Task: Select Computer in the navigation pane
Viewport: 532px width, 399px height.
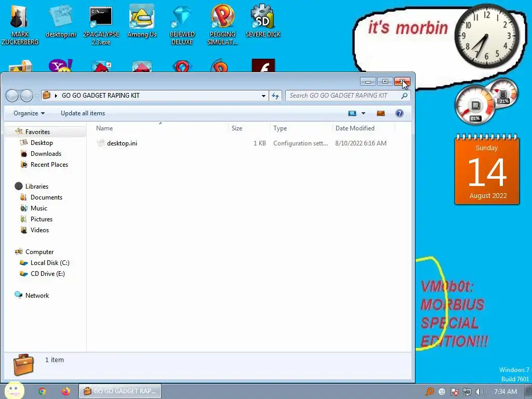Action: click(x=39, y=252)
